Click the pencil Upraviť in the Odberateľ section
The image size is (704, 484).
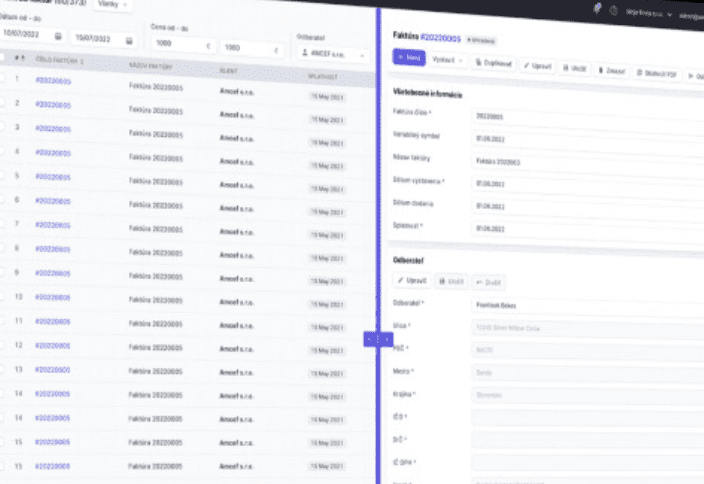click(x=411, y=280)
